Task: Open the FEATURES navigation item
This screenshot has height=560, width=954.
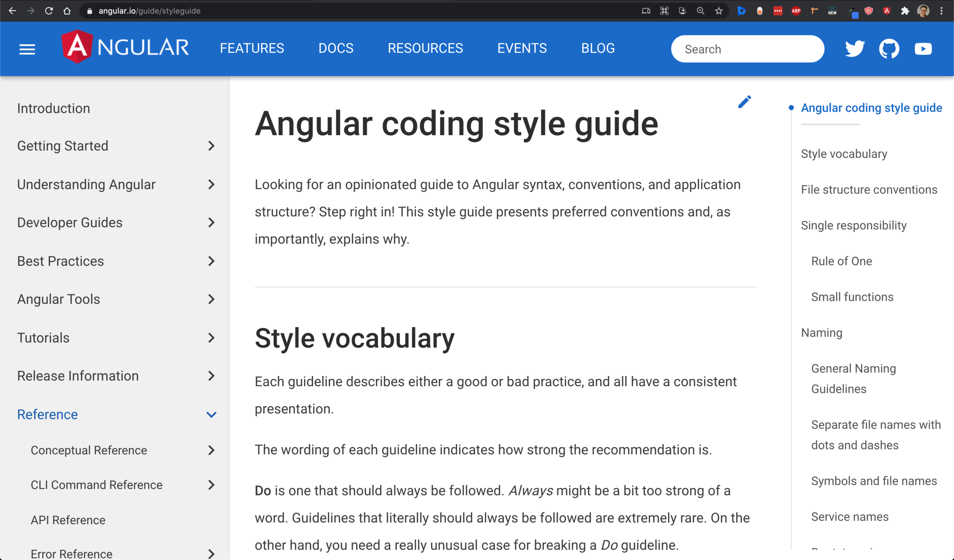Action: [252, 49]
